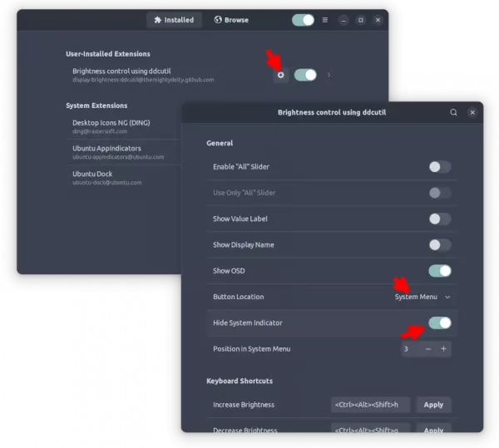The width and height of the screenshot is (499, 448).
Task: Close the Extensions manager window
Action: [378, 20]
